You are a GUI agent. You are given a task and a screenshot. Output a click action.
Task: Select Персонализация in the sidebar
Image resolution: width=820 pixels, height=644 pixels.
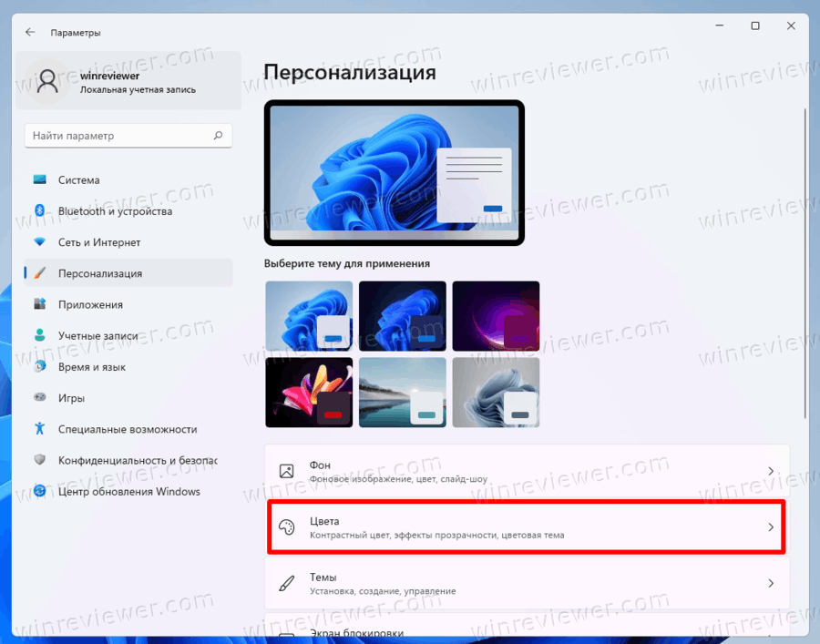[128, 273]
